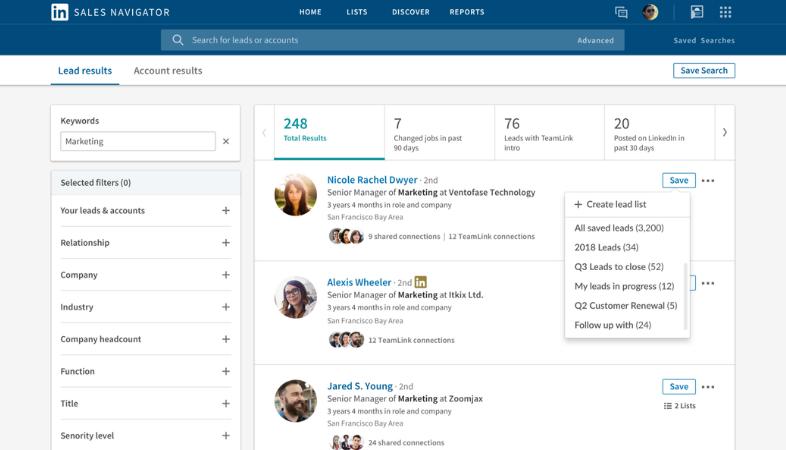The image size is (786, 450).
Task: Click the lead list dropdown scrollbar
Action: (685, 296)
